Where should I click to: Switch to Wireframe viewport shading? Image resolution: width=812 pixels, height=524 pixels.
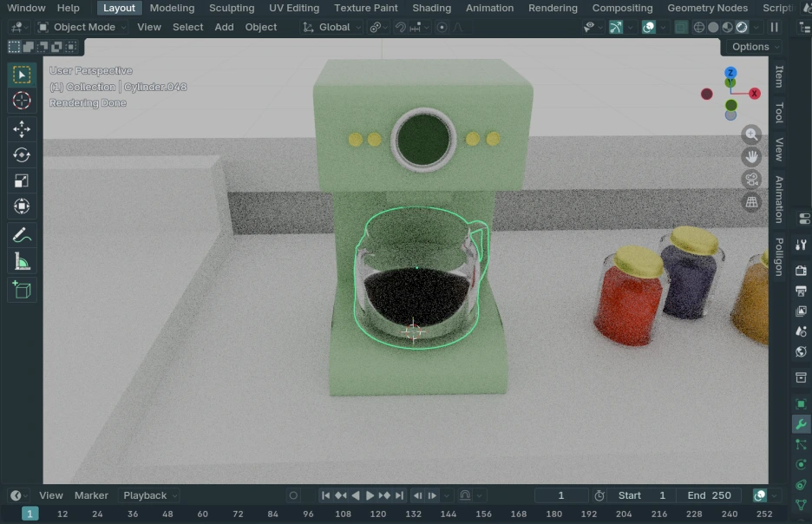(698, 28)
